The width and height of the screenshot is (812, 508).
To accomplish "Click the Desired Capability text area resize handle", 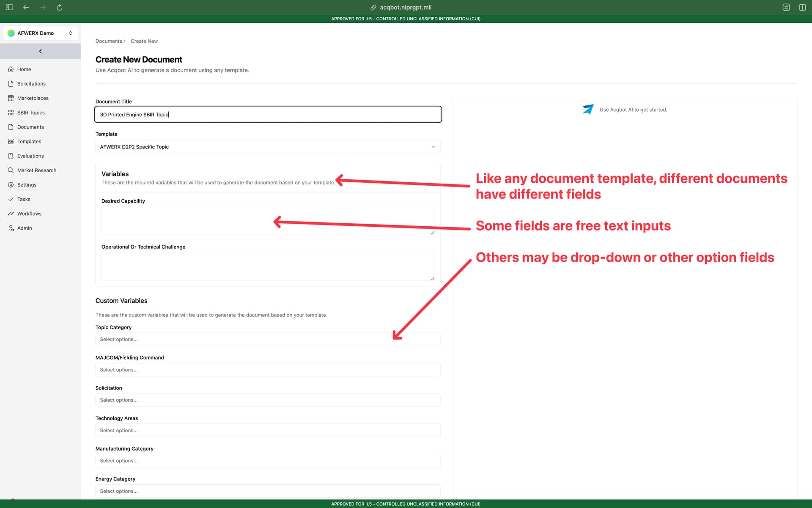I will point(432,233).
